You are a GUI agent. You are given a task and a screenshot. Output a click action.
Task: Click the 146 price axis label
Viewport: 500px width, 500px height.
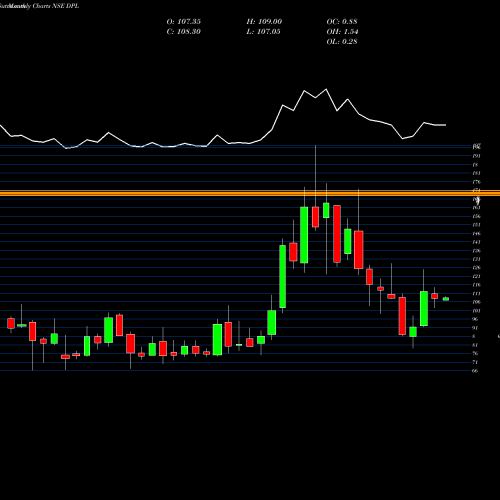[x=476, y=234]
